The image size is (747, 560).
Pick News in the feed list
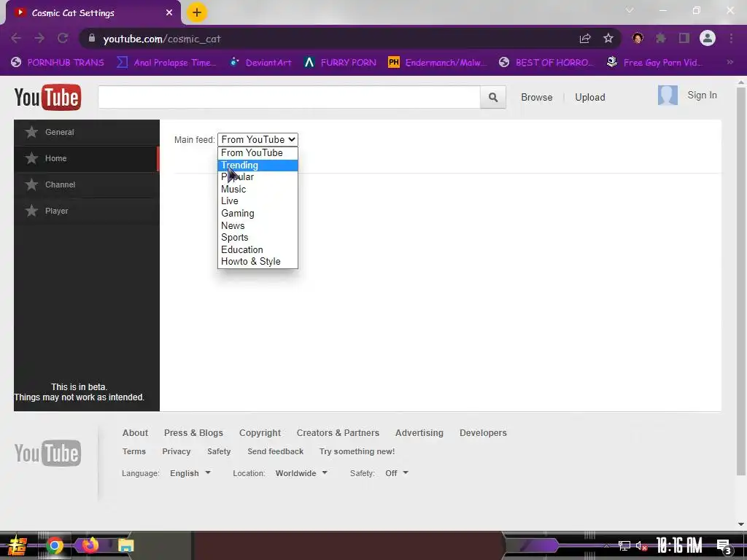(258, 226)
